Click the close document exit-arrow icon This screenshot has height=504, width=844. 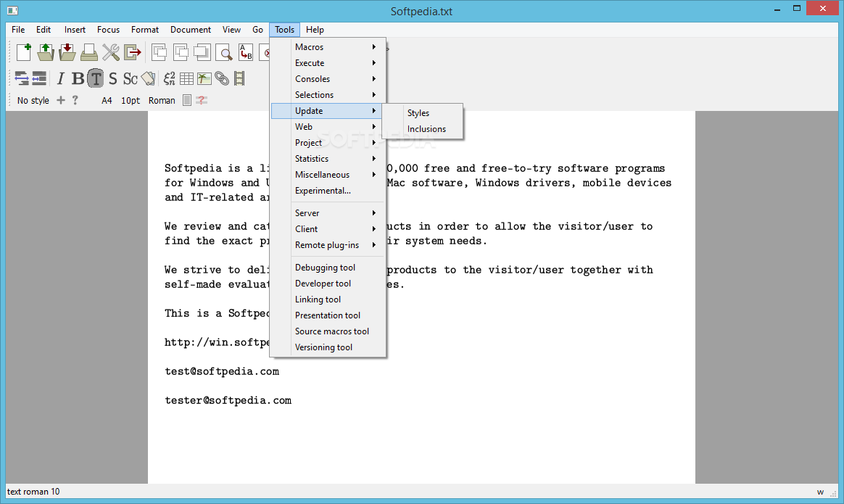[133, 52]
